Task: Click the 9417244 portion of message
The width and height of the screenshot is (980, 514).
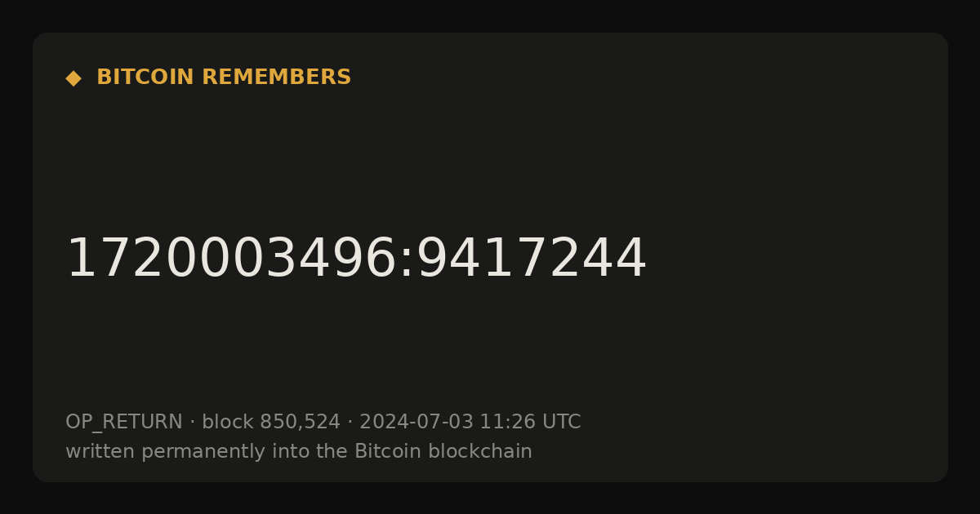Action: [532, 259]
